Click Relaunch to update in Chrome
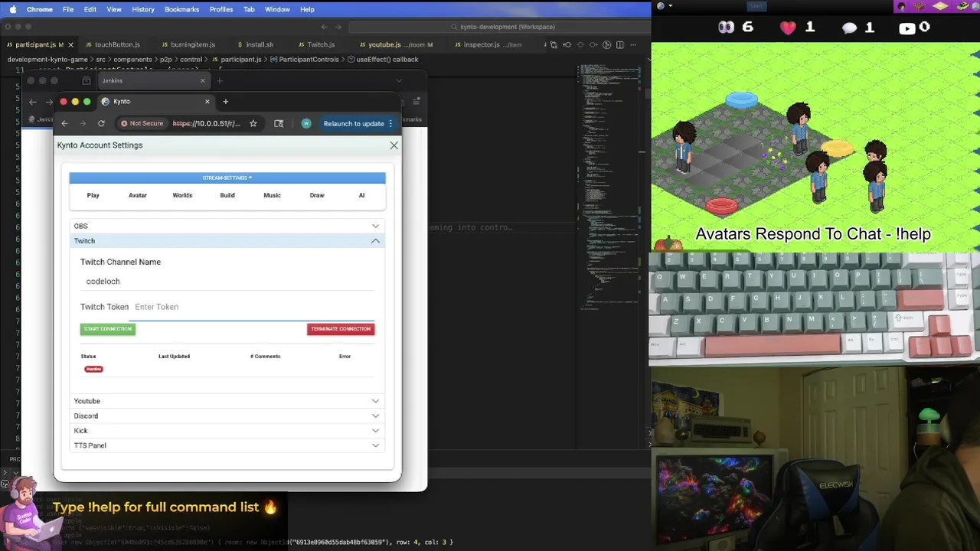980x551 pixels. [x=358, y=123]
